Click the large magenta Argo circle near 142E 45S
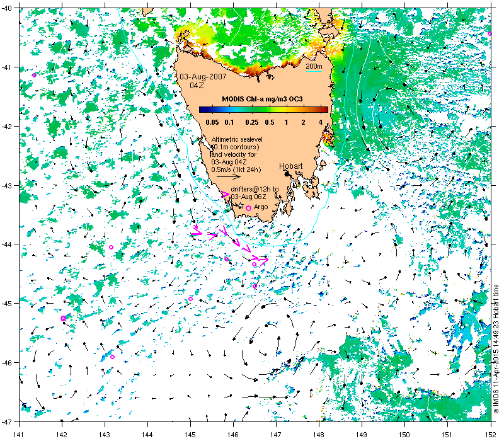This screenshot has height=441, width=504. pyautogui.click(x=63, y=318)
